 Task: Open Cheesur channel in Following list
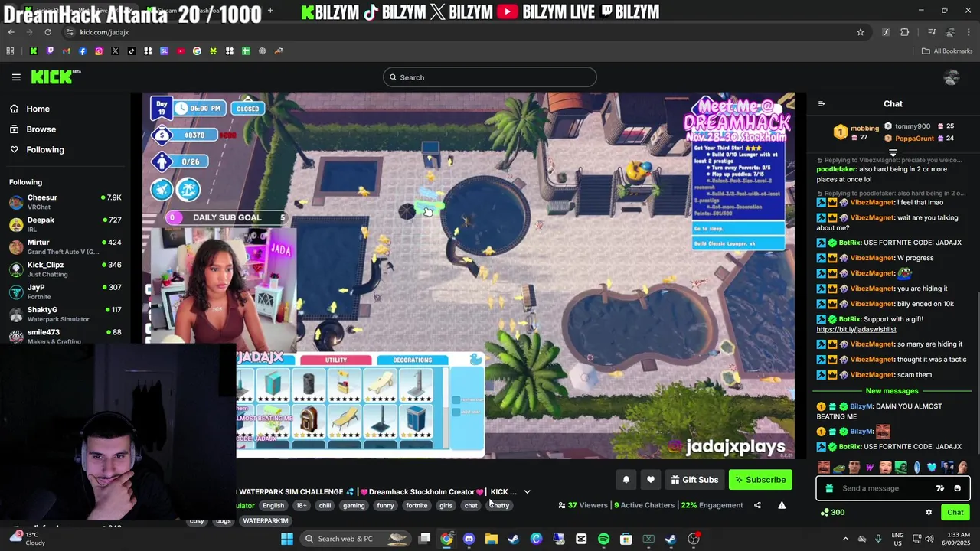(65, 202)
